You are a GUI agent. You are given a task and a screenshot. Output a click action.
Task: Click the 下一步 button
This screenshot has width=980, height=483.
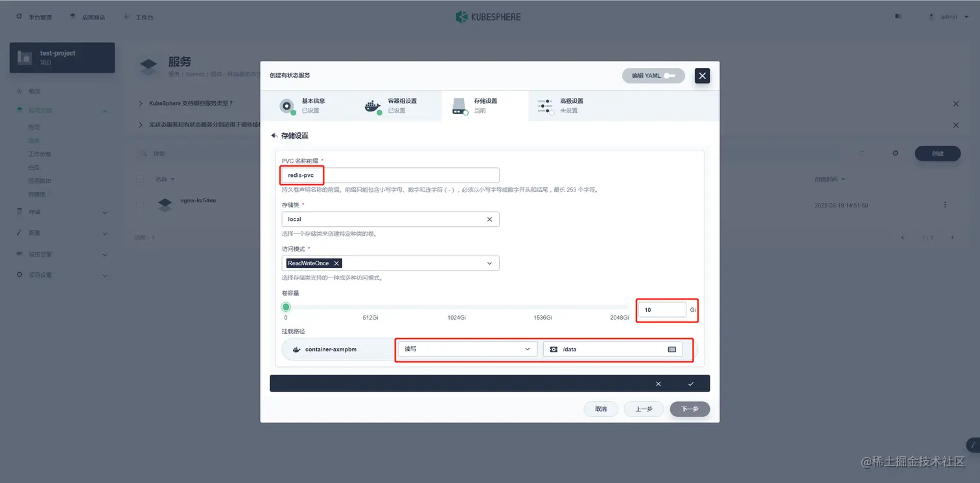(x=690, y=409)
